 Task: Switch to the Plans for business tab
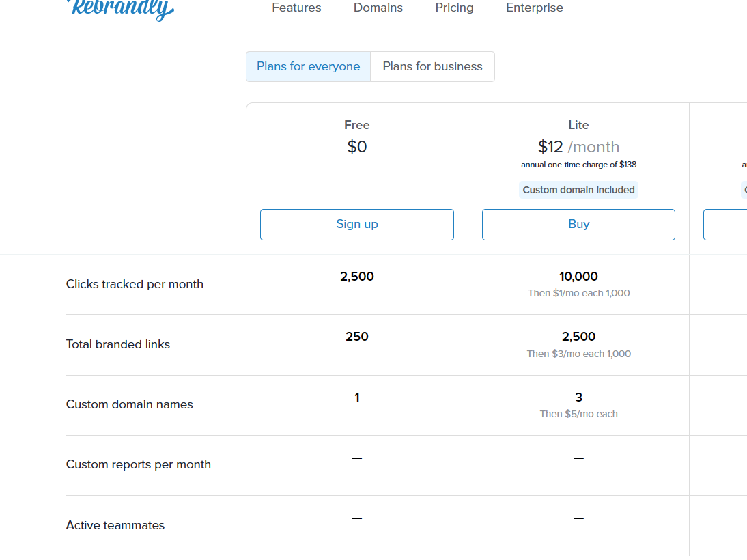pos(432,66)
